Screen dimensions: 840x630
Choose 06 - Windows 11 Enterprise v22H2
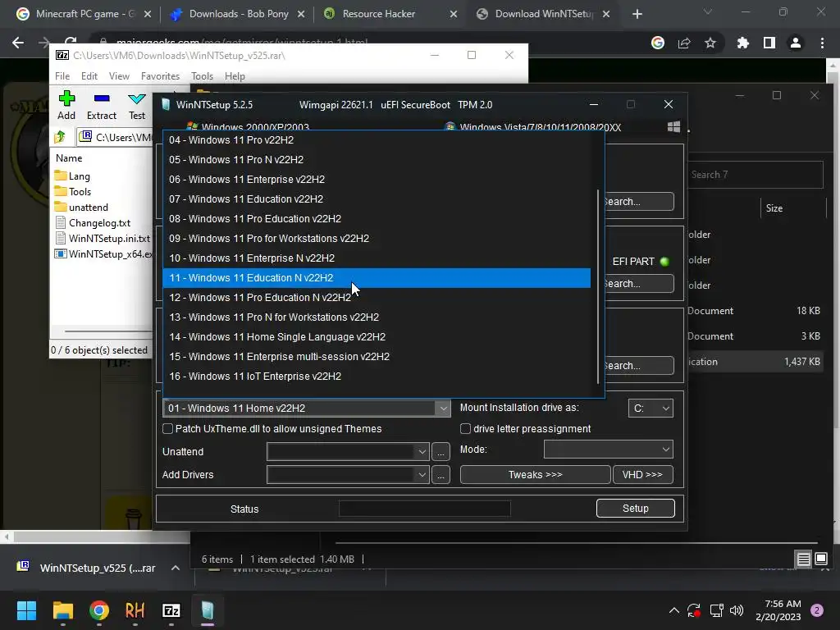pyautogui.click(x=377, y=180)
